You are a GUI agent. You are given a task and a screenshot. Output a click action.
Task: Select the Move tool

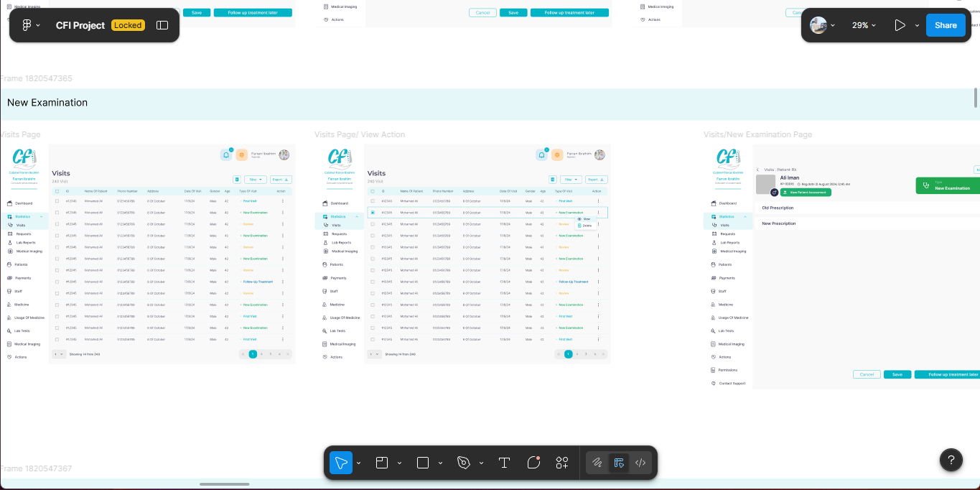click(341, 463)
